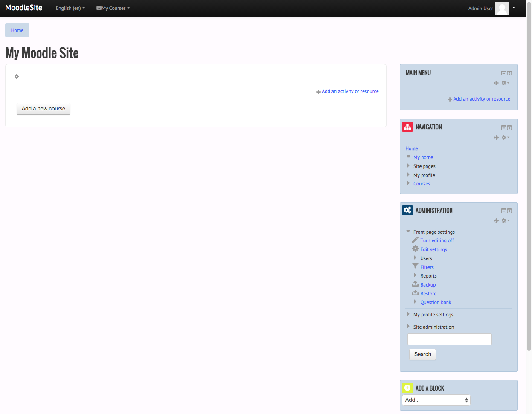
Task: Click the NAVIGATION block title
Action: [x=429, y=127]
